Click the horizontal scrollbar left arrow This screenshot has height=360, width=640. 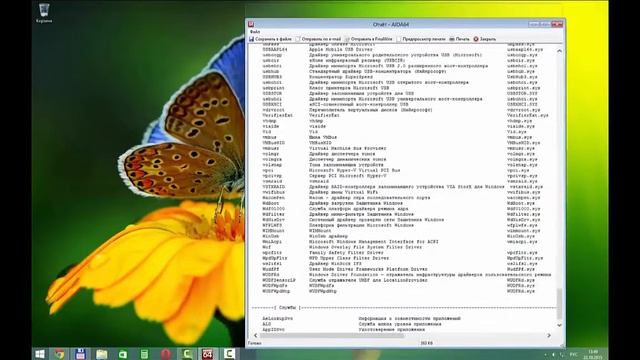(x=256, y=336)
